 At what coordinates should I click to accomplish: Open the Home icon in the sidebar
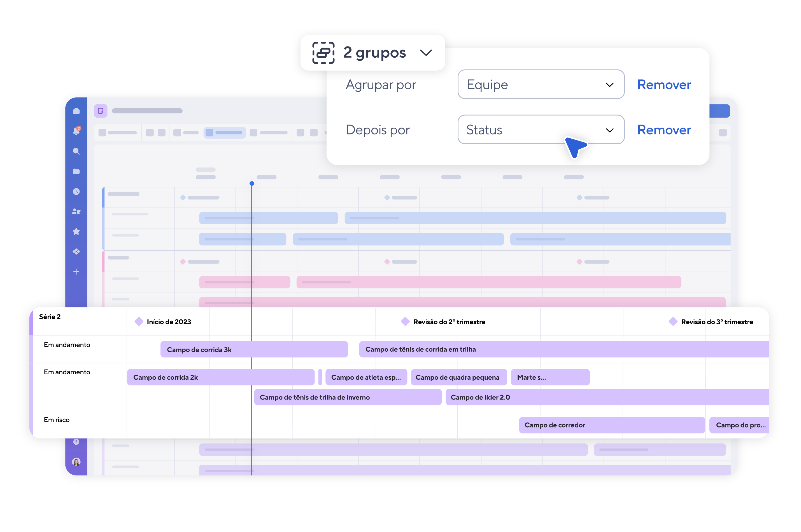point(76,111)
